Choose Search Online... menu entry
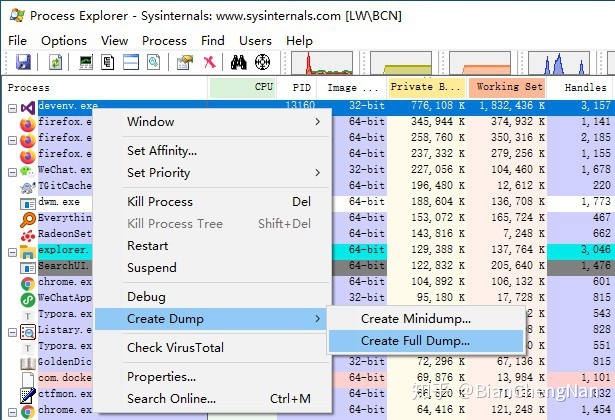Screen dimensions: 615x420 pos(212,398)
